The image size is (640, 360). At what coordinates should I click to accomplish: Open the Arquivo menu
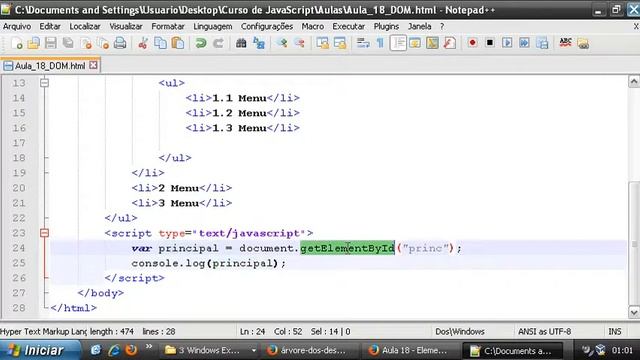[17, 27]
